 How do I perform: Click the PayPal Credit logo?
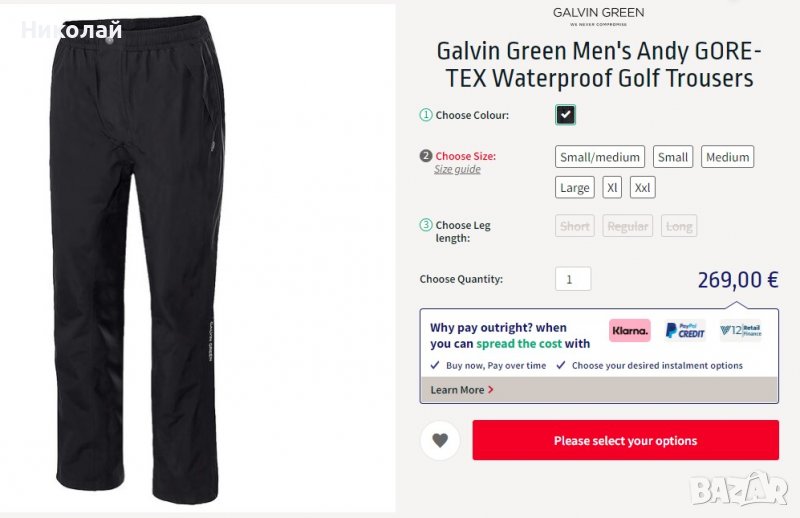point(685,331)
